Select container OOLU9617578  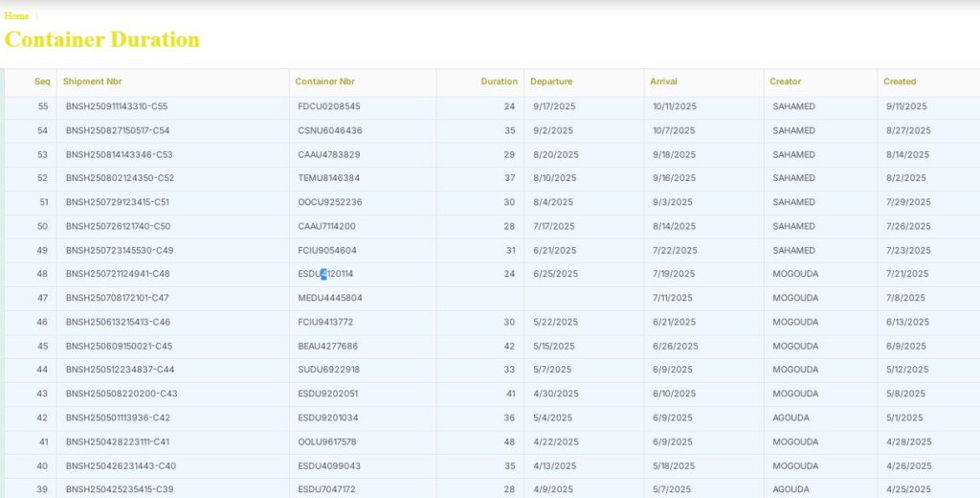coord(327,441)
